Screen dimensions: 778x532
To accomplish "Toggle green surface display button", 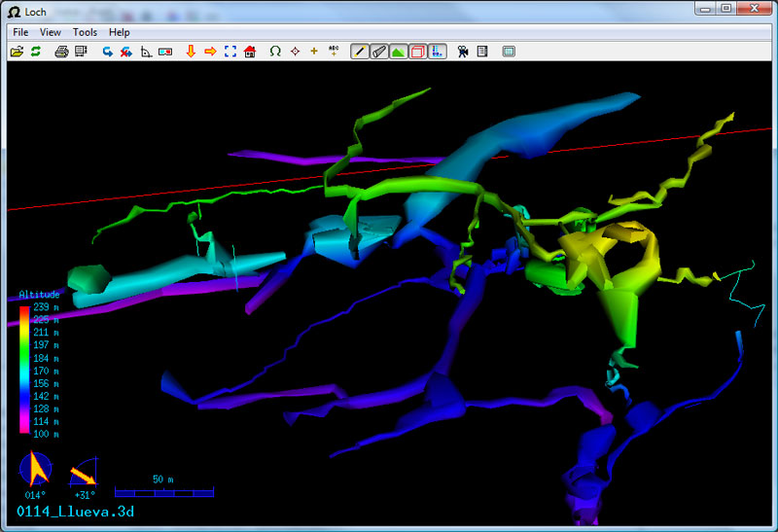I will [x=399, y=52].
